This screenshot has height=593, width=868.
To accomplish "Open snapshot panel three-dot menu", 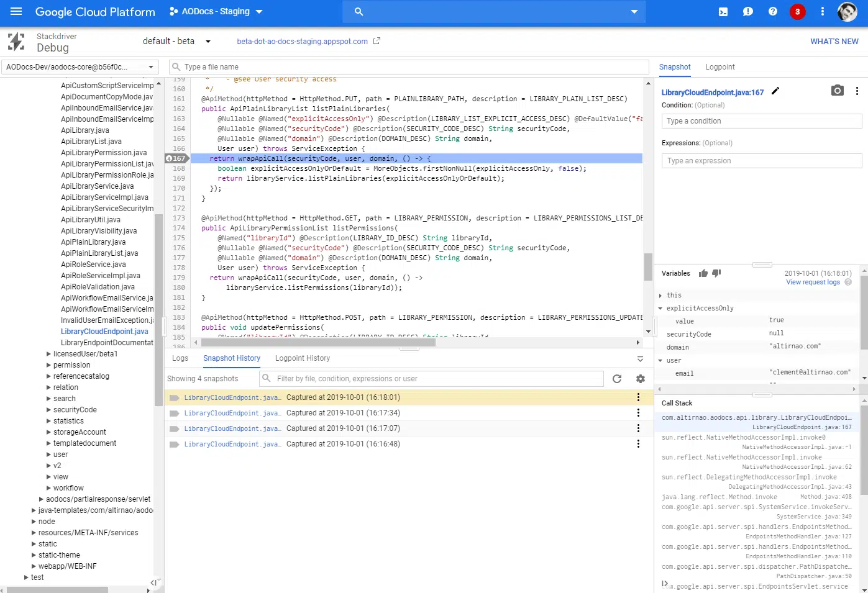I will (857, 91).
